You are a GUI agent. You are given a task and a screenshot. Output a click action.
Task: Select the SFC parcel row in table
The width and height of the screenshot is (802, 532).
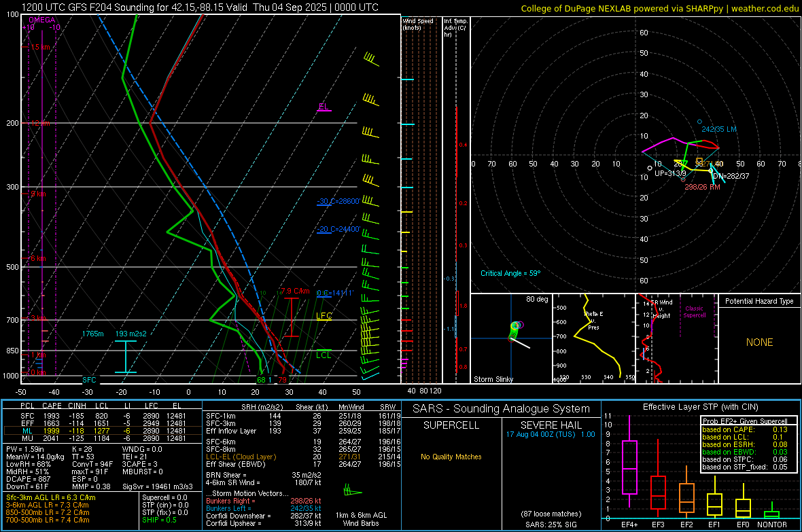point(103,416)
